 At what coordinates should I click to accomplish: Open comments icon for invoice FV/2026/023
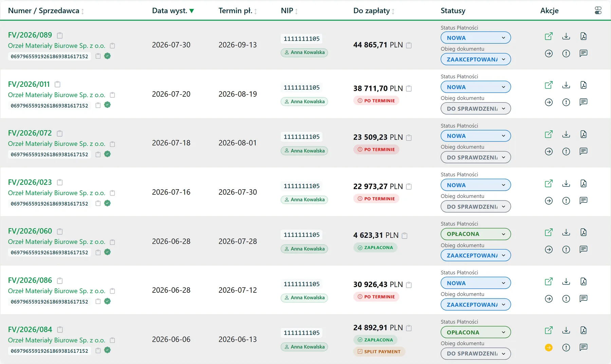click(x=583, y=200)
